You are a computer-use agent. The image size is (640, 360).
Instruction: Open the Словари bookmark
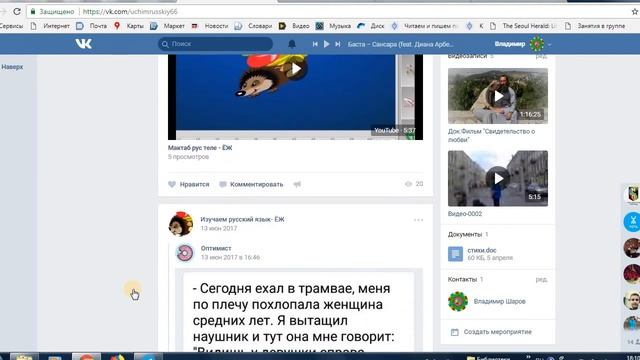point(253,26)
